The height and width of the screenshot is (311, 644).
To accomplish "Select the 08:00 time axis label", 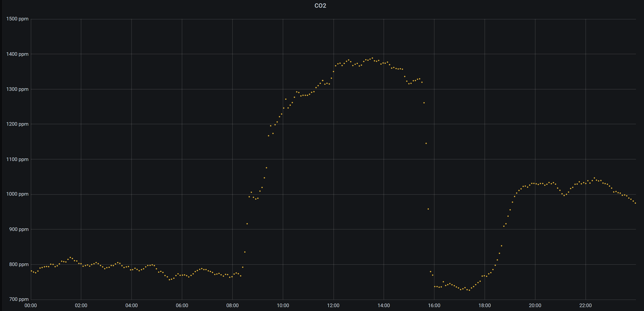I will (x=232, y=306).
